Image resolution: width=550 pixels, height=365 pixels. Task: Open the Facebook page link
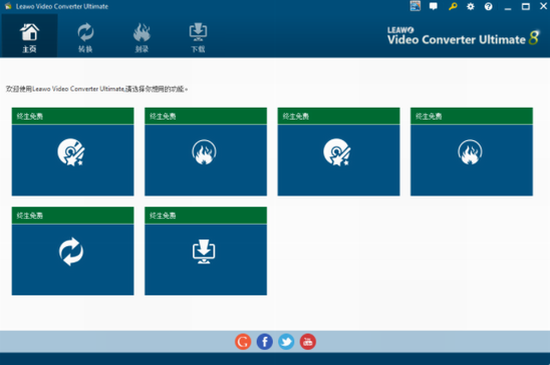pyautogui.click(x=265, y=342)
